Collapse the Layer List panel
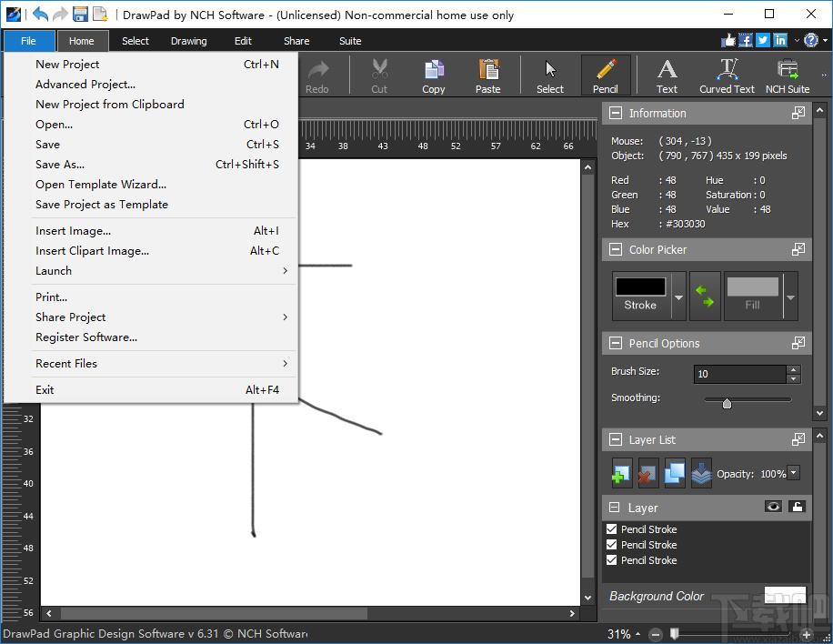 (x=615, y=439)
